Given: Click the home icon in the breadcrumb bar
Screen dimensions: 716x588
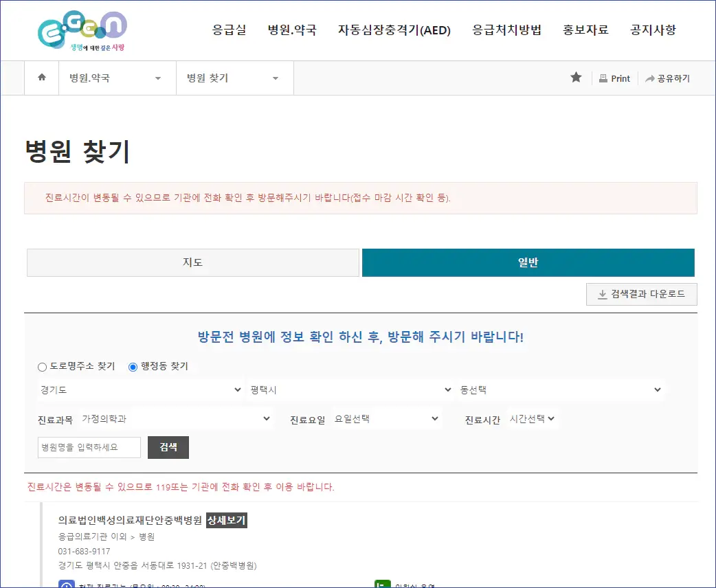Looking at the screenshot, I should point(41,78).
